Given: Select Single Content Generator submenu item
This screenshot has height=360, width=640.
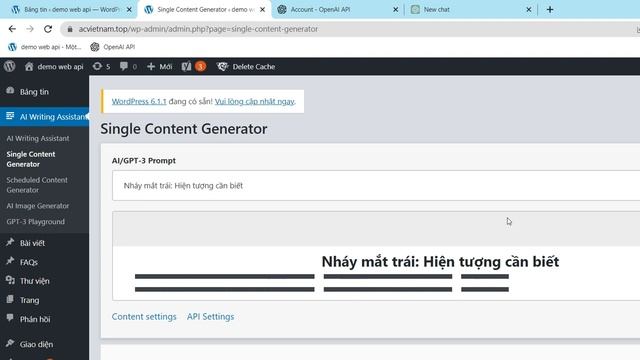Looking at the screenshot, I should tap(31, 159).
